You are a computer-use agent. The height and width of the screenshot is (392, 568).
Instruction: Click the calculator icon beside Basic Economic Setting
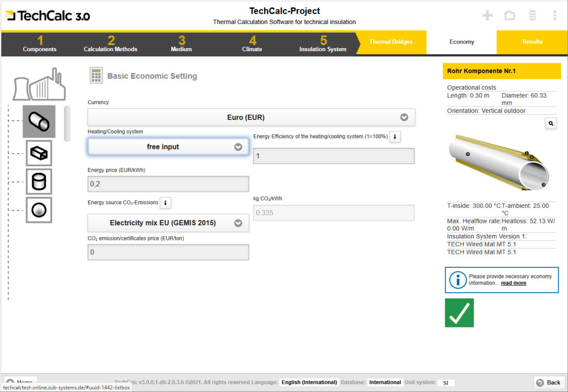96,76
